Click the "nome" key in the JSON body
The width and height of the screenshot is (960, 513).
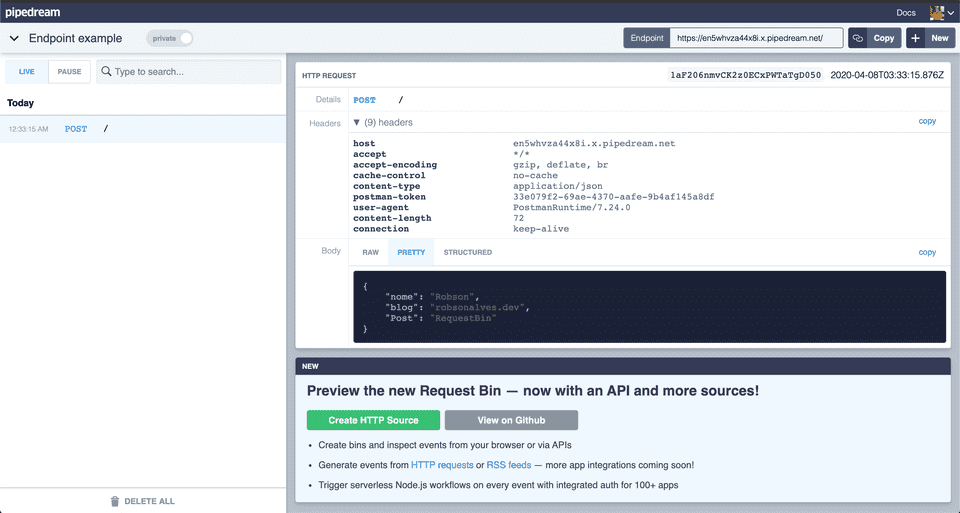tap(402, 297)
